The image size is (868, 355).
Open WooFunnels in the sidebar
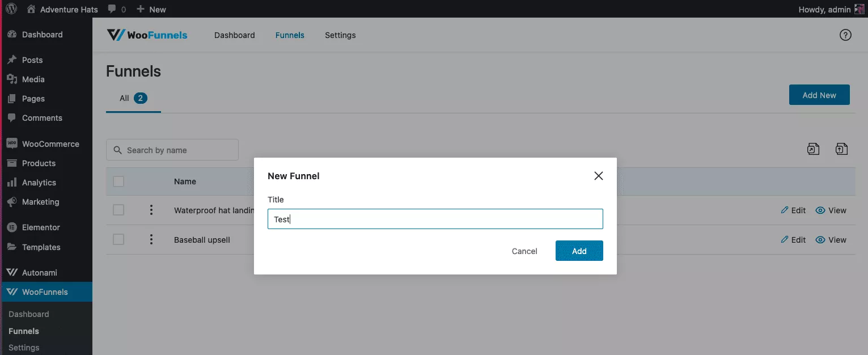point(46,292)
